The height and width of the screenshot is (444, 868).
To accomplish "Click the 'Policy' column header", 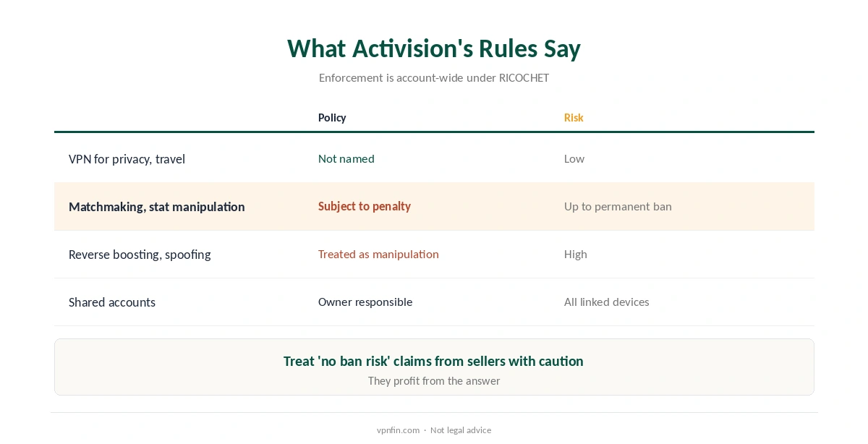I will click(x=332, y=117).
